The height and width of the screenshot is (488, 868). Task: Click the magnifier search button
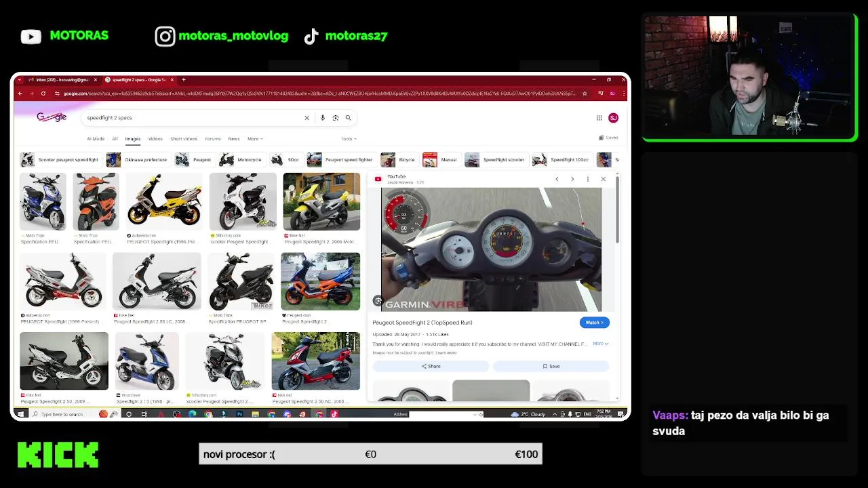click(349, 118)
